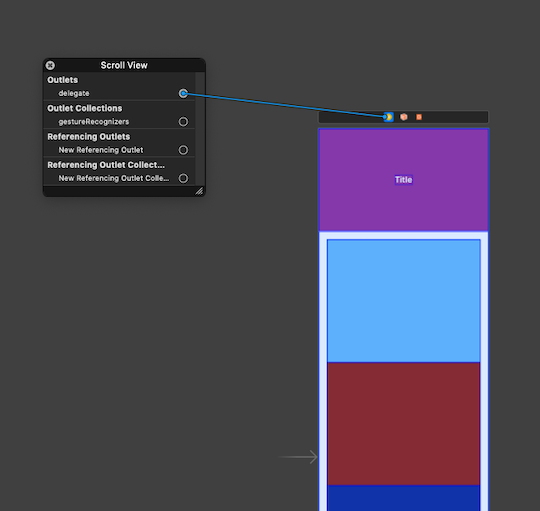Select the View Controller icon in scene dock
The image size is (540, 511).
point(389,117)
